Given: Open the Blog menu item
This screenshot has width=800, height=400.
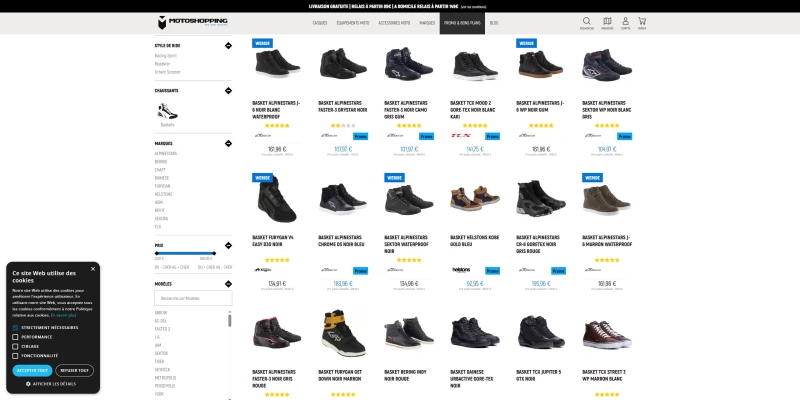Looking at the screenshot, I should point(494,23).
